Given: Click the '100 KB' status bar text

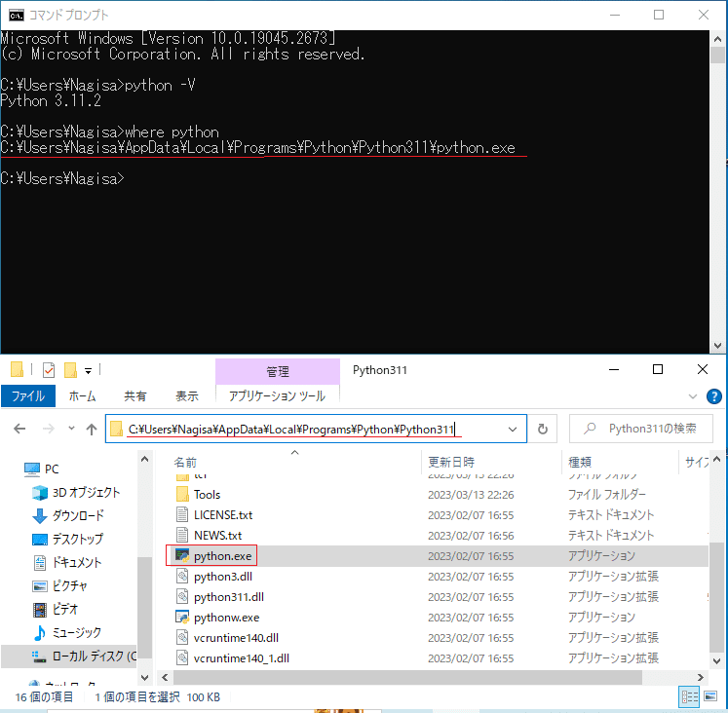Looking at the screenshot, I should click(204, 696).
